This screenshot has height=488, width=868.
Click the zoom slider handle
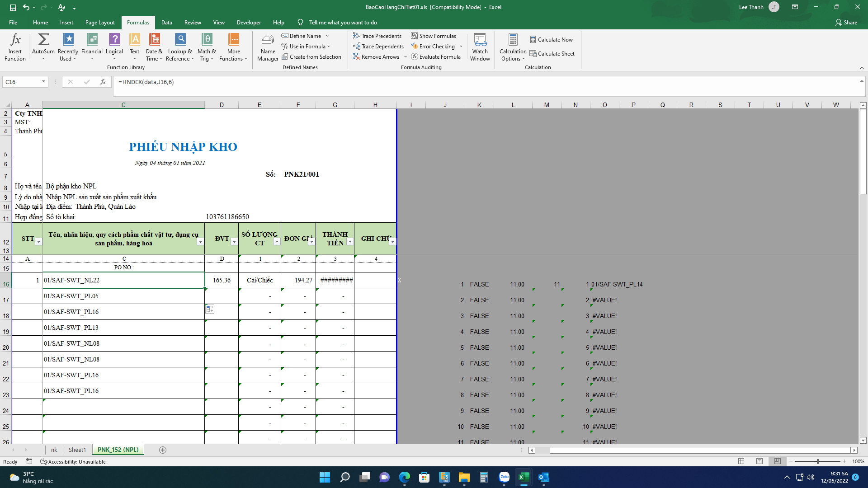(x=818, y=461)
